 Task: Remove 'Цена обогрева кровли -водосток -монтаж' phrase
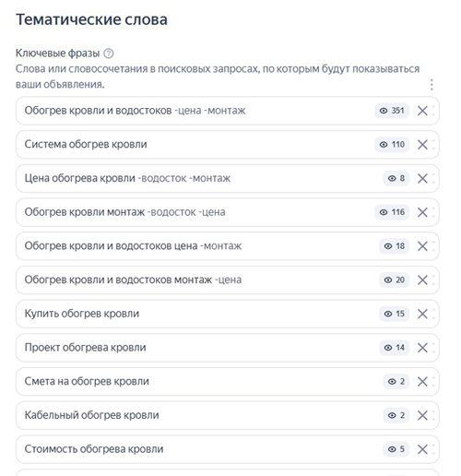(422, 178)
